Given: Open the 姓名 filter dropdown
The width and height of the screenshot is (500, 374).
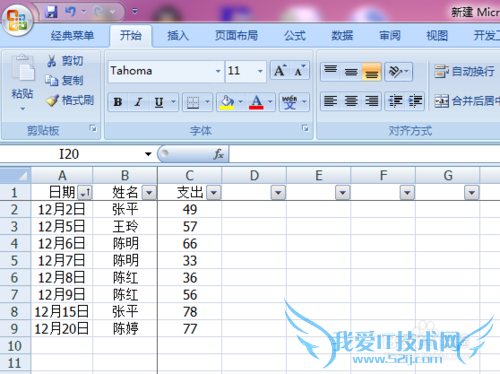Looking at the screenshot, I should (149, 192).
